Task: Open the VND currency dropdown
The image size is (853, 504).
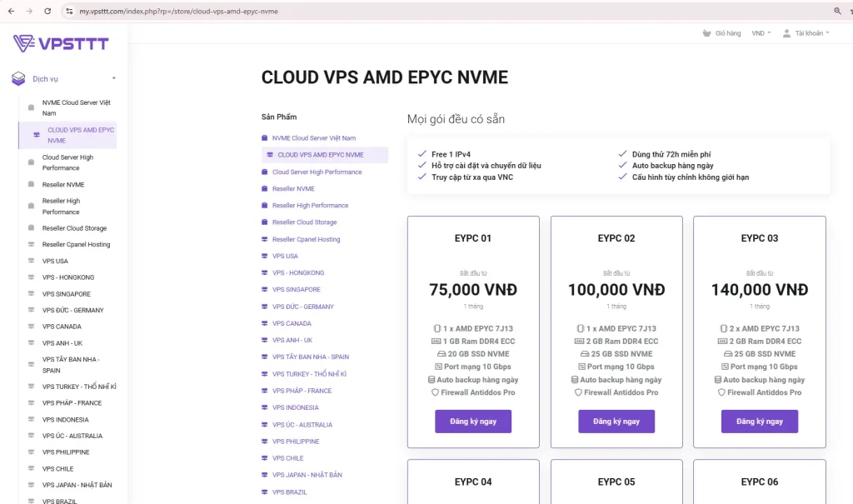Action: coord(761,33)
